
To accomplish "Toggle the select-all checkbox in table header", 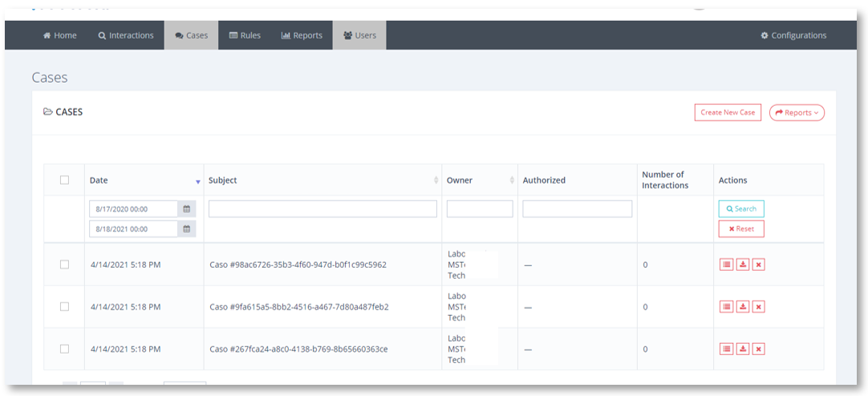I will pos(64,180).
